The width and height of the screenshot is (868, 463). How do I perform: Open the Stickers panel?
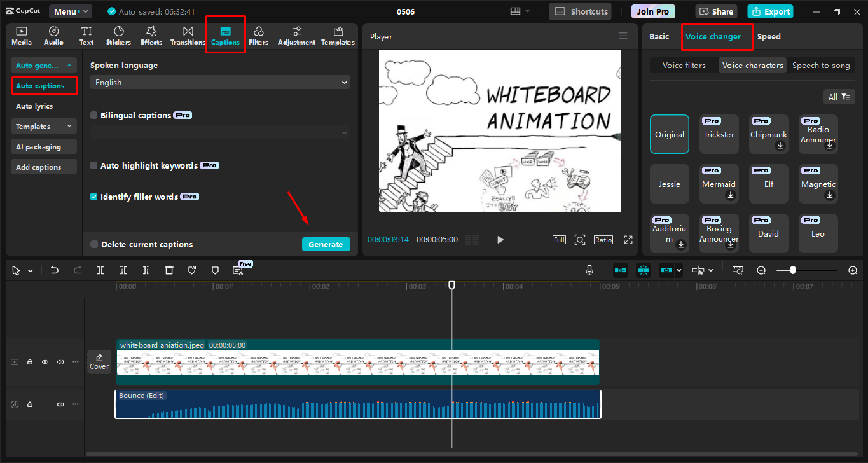118,35
